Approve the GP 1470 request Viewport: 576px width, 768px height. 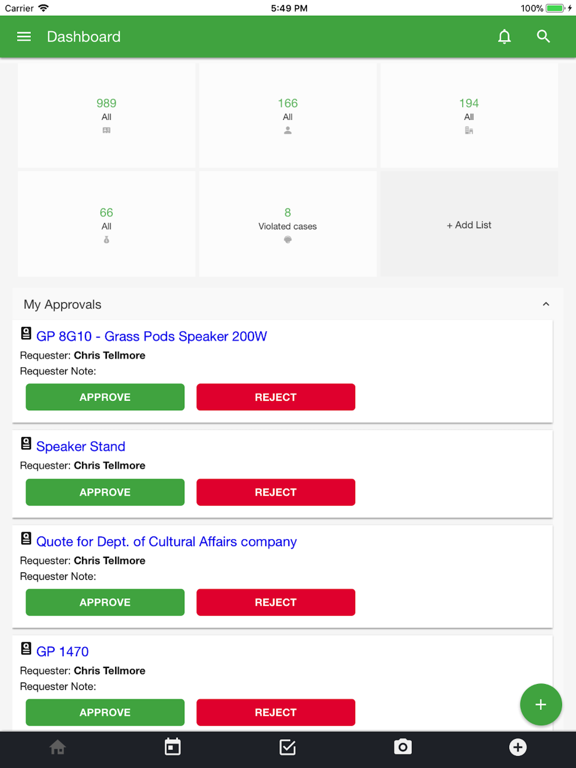click(105, 712)
